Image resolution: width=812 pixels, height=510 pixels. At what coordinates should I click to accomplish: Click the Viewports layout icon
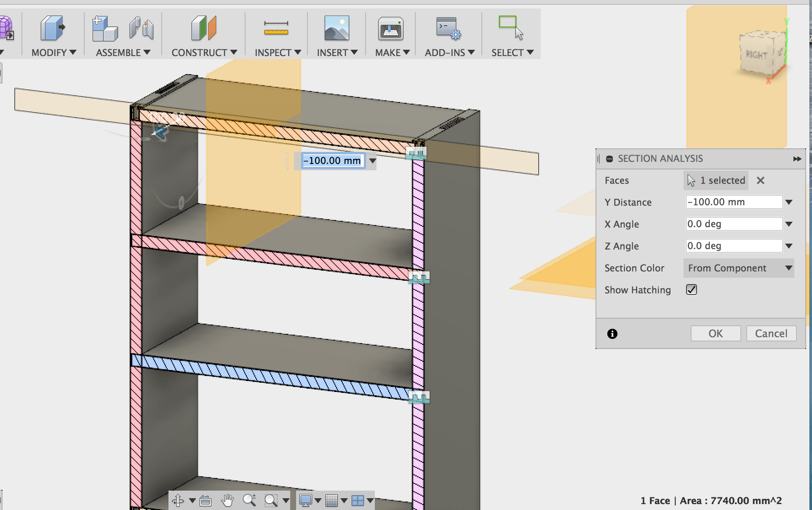[x=358, y=500]
